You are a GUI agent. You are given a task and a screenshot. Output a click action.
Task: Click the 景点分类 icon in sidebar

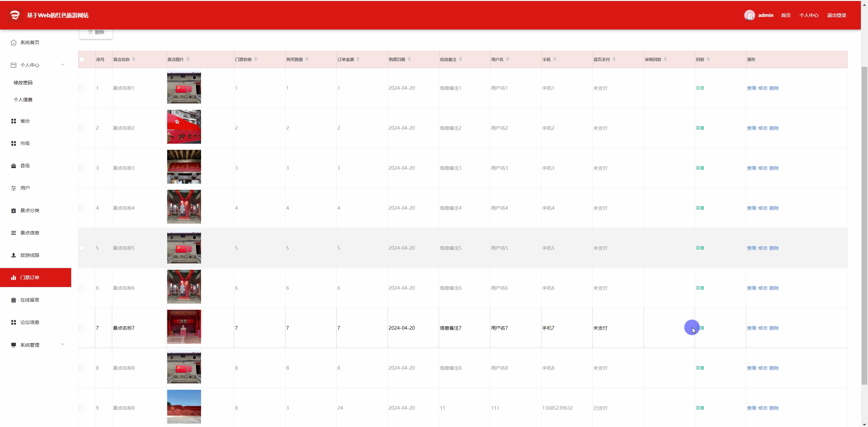pyautogui.click(x=14, y=210)
